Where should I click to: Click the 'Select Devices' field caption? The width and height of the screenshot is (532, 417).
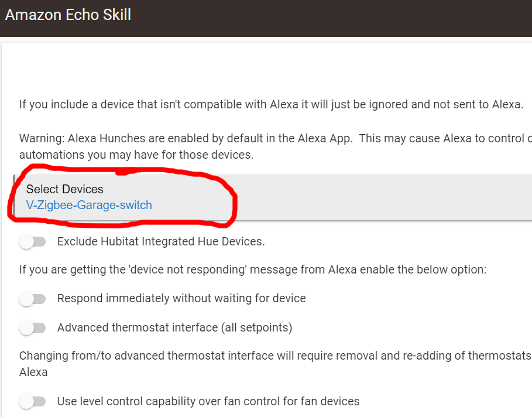(64, 189)
